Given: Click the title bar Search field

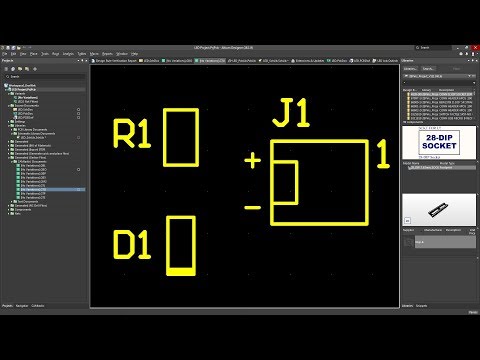Looking at the screenshot, I should click(x=433, y=48).
